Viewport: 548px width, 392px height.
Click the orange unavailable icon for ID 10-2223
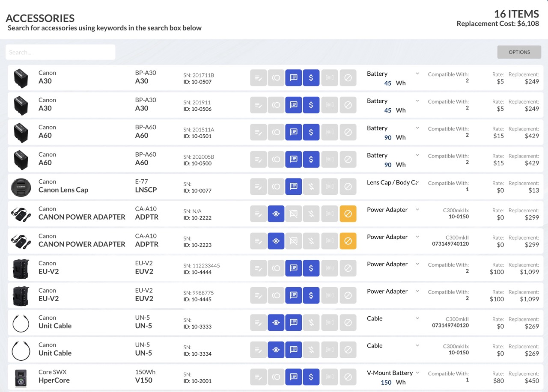point(348,241)
